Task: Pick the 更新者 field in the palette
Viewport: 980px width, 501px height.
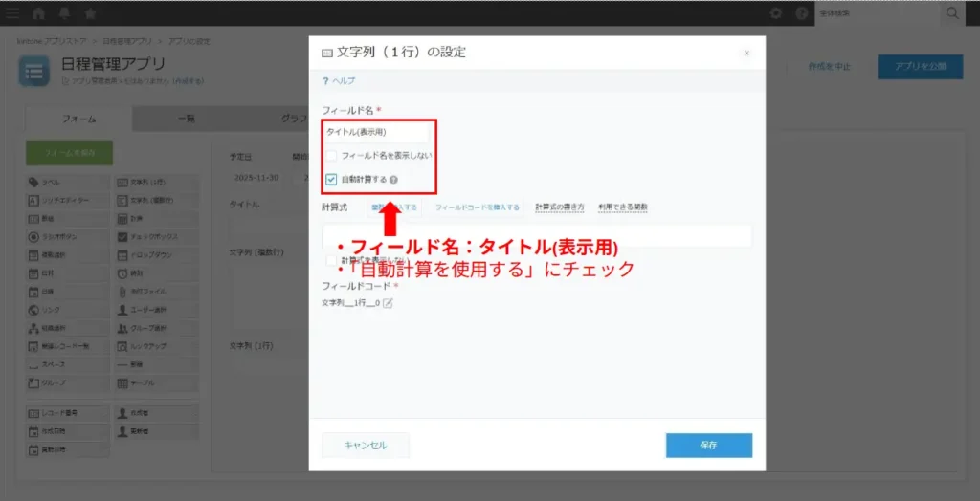Action: [156, 431]
